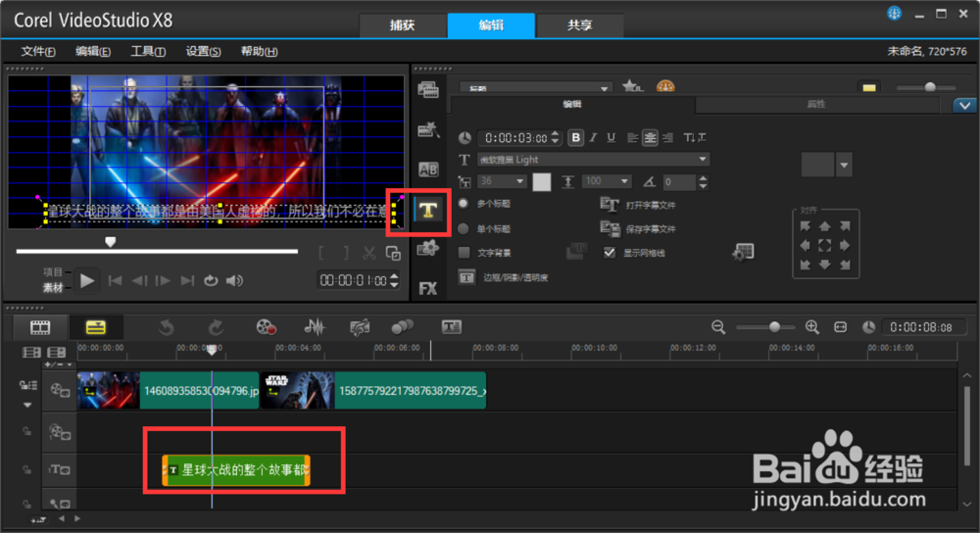Align title to center with alignment grid

point(825,246)
